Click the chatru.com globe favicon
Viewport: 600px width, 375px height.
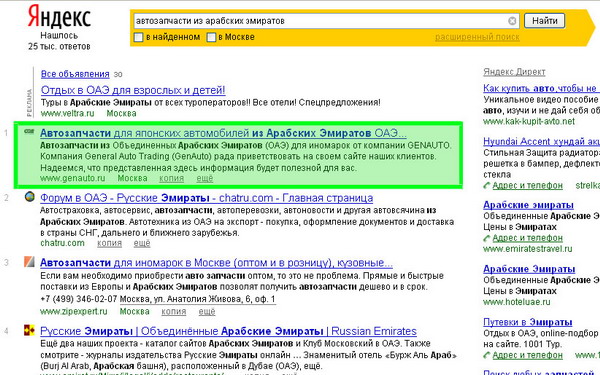point(29,196)
